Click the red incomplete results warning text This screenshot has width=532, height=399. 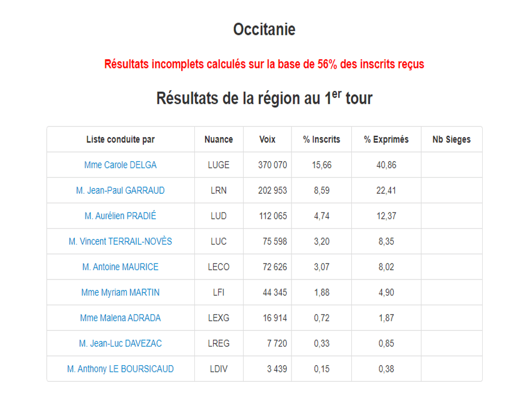[264, 64]
